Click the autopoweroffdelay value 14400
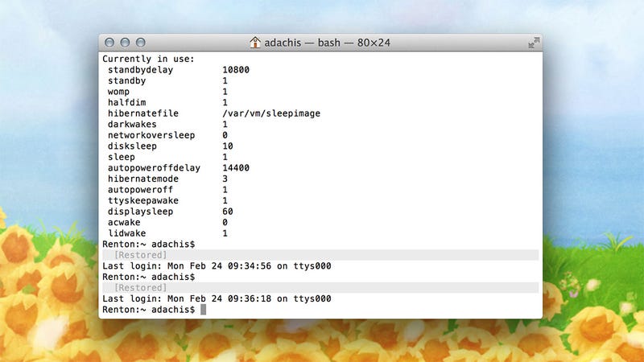 [x=236, y=168]
